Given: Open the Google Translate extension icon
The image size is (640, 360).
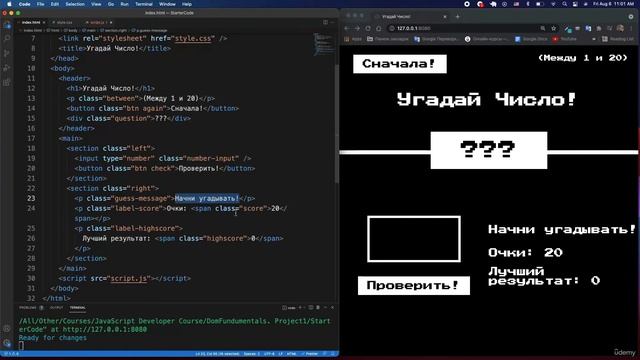Looking at the screenshot, I should [588, 29].
